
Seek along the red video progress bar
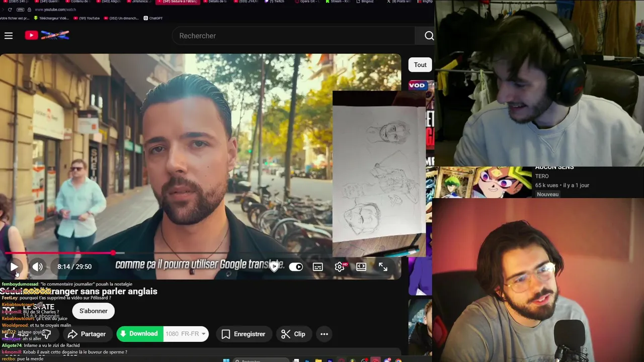coord(201,253)
